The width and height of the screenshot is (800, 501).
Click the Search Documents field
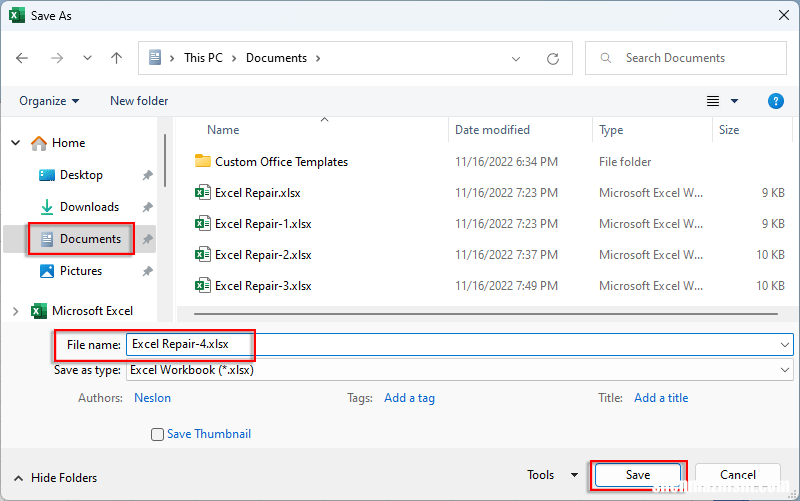[x=686, y=58]
